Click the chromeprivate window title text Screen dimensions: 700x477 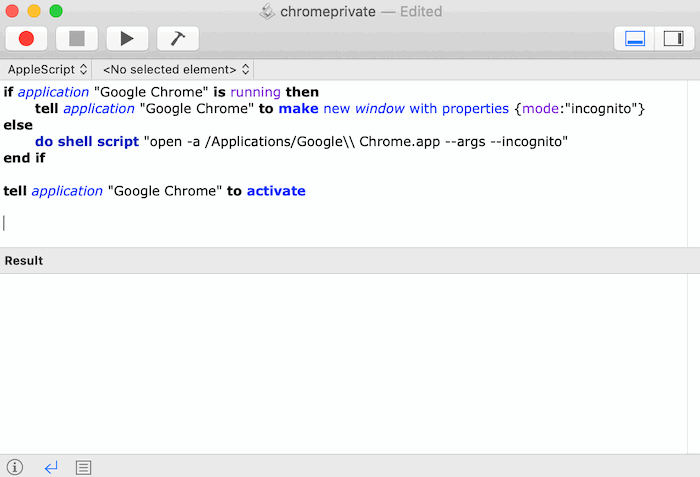(x=328, y=12)
